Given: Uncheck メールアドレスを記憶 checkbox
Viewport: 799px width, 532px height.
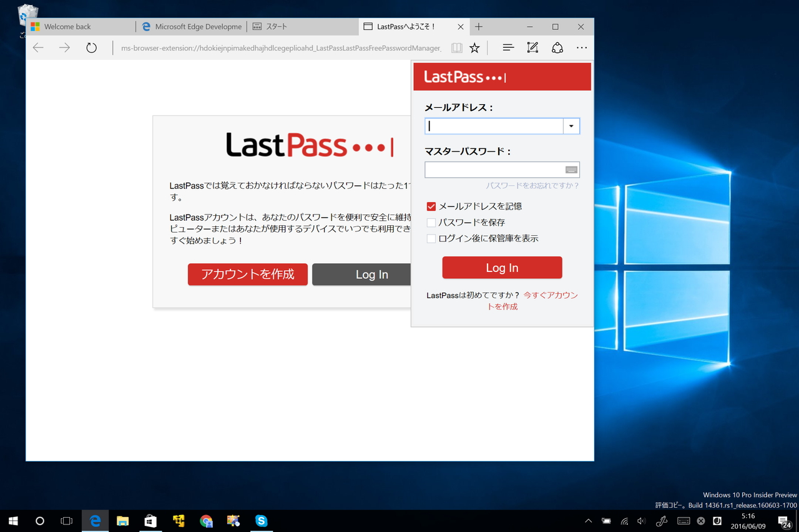Looking at the screenshot, I should click(x=431, y=206).
